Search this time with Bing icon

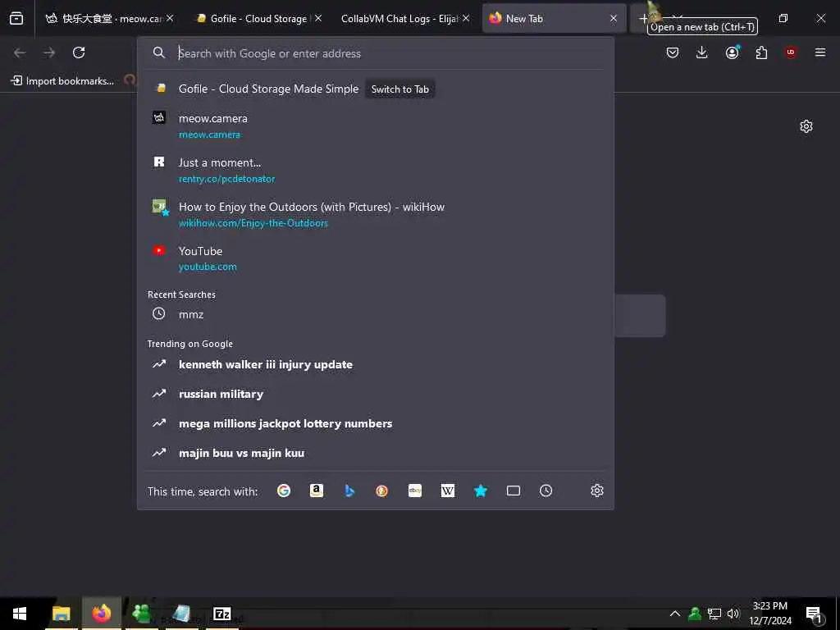pyautogui.click(x=349, y=491)
